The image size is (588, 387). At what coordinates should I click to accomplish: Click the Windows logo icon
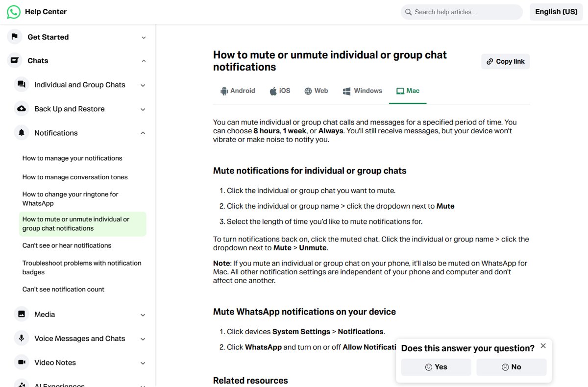click(x=346, y=91)
